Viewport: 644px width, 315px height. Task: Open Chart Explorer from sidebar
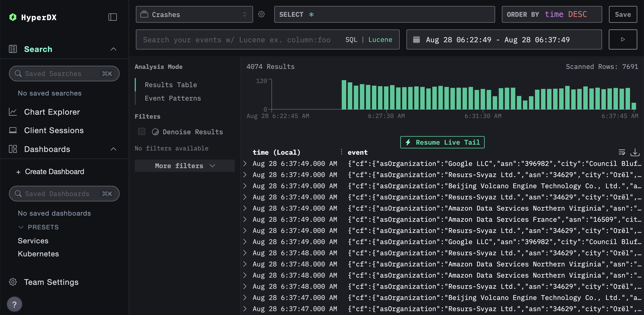click(x=52, y=112)
